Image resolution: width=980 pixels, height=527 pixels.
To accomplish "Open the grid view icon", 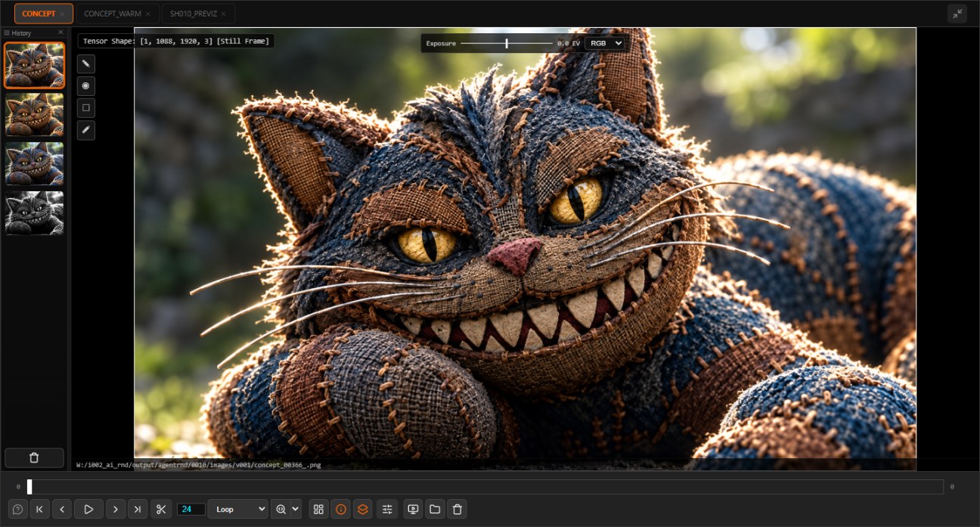I will click(x=318, y=509).
